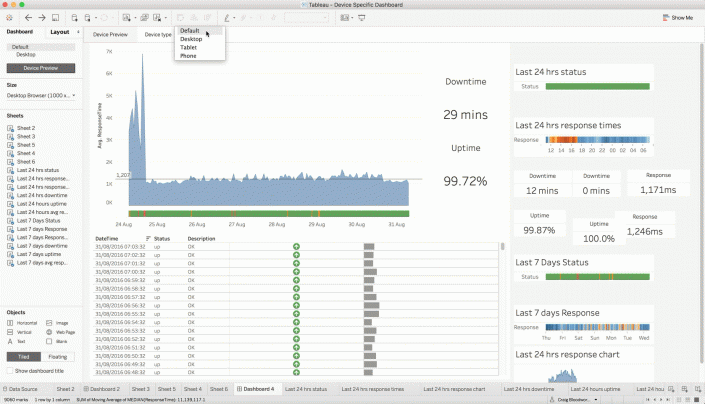Click the New Data Source icon

(75, 18)
